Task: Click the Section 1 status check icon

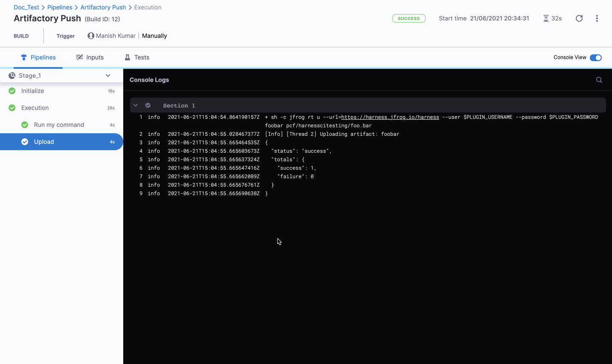Action: click(x=148, y=105)
